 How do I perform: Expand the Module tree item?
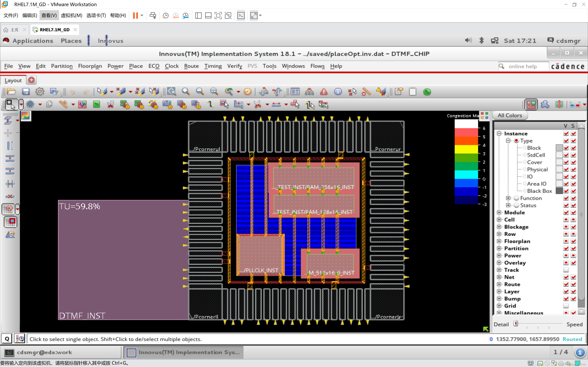pyautogui.click(x=499, y=212)
